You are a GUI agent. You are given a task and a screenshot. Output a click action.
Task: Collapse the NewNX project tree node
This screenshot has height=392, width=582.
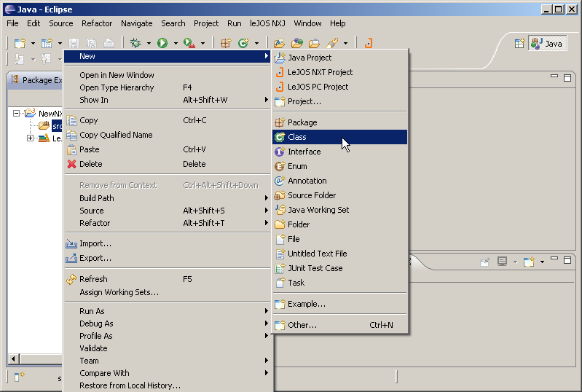pos(16,113)
